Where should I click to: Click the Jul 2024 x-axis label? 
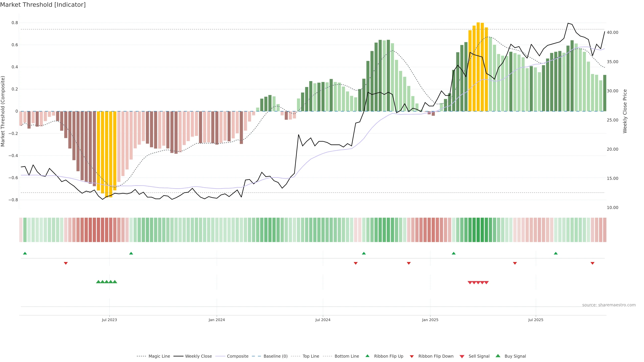(x=323, y=320)
